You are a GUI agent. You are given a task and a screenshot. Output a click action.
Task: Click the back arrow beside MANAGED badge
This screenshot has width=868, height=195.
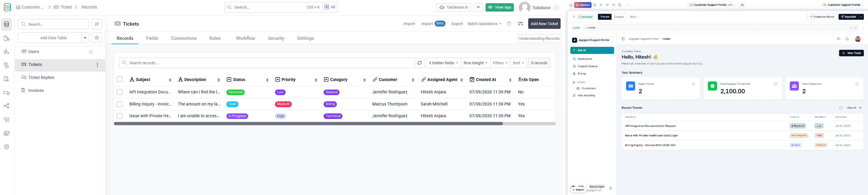coord(574,17)
